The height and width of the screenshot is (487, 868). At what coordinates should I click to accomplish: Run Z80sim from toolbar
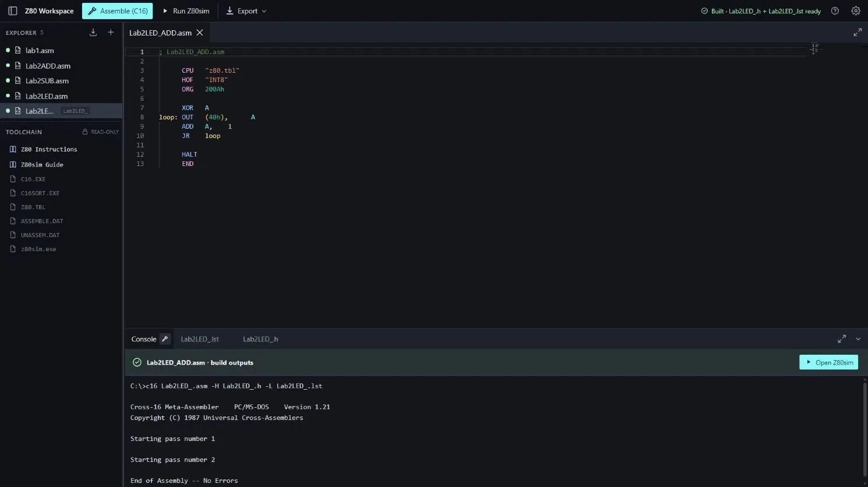[186, 11]
